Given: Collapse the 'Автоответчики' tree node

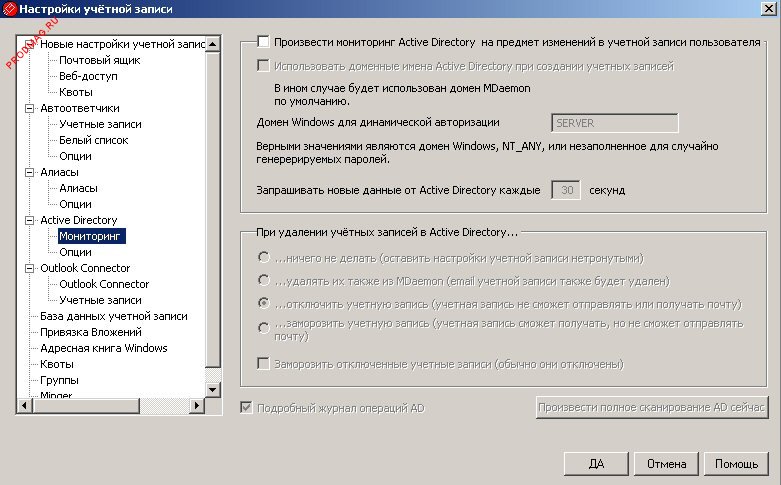Looking at the screenshot, I should 30,108.
